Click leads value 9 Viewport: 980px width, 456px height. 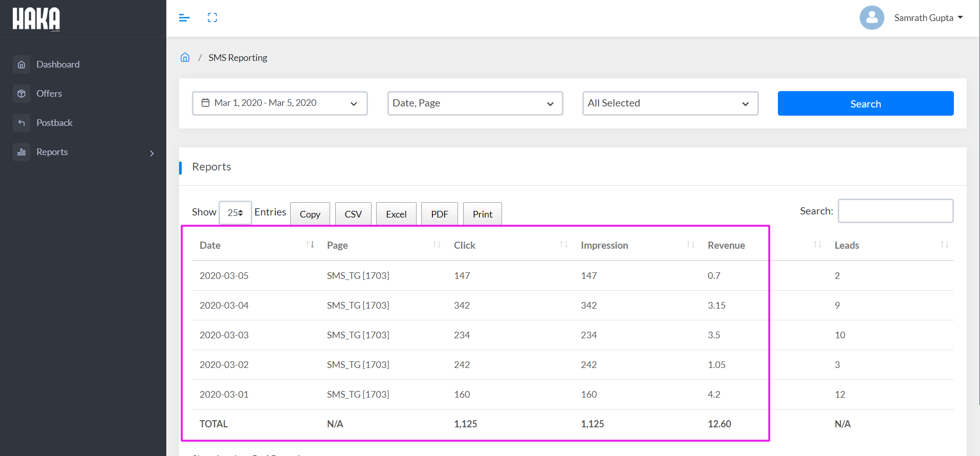(x=837, y=305)
